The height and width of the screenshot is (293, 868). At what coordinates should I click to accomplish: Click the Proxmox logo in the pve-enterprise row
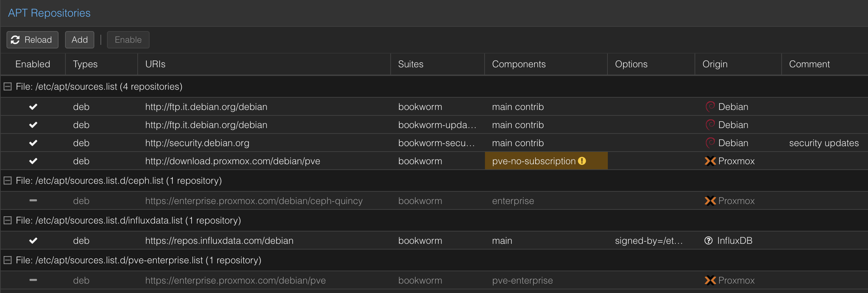tap(710, 280)
